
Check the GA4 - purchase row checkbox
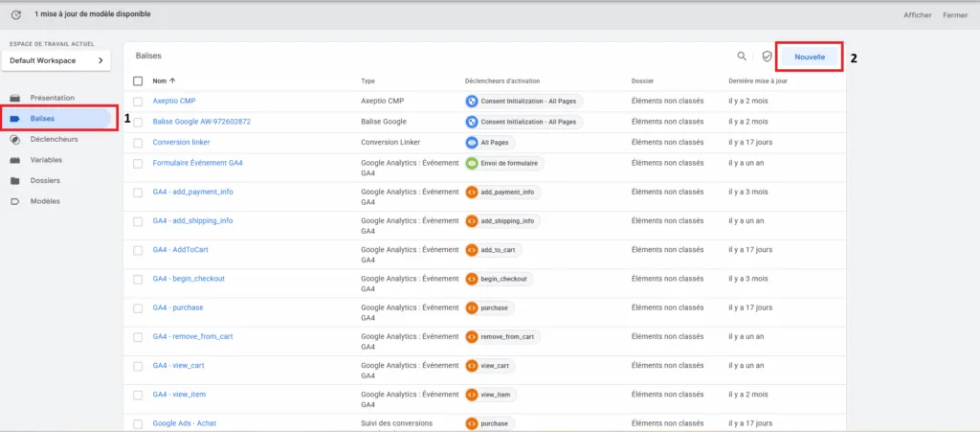[x=138, y=308]
